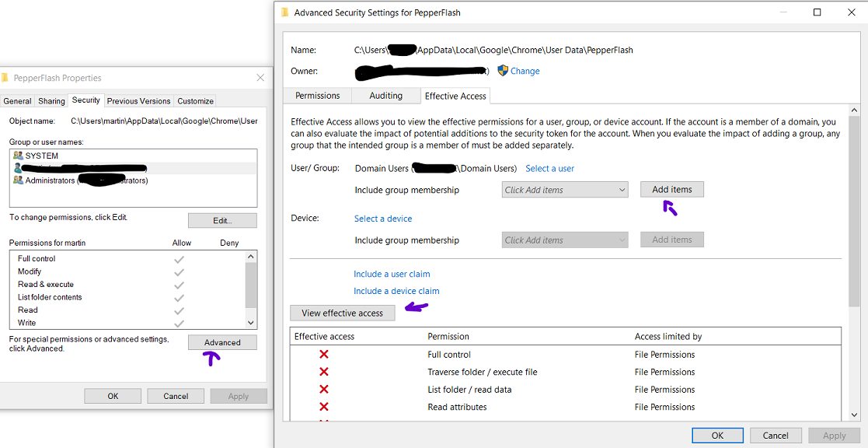
Task: Click red X icon for Full control row
Action: pos(324,355)
